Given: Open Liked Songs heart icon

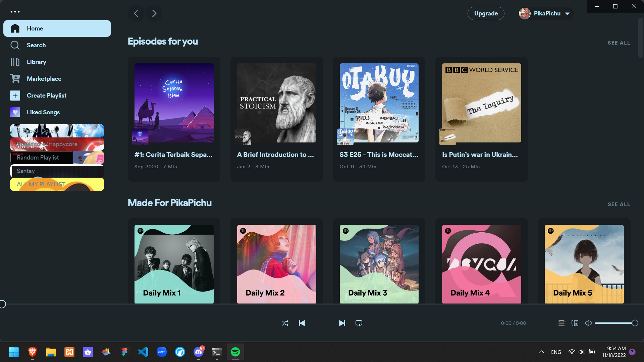Looking at the screenshot, I should 15,112.
